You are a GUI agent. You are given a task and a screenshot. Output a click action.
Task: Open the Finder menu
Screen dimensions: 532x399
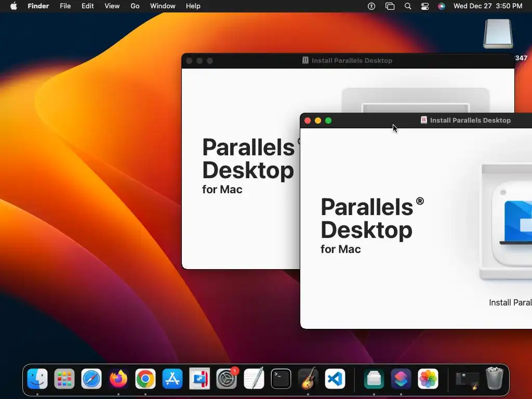click(38, 6)
